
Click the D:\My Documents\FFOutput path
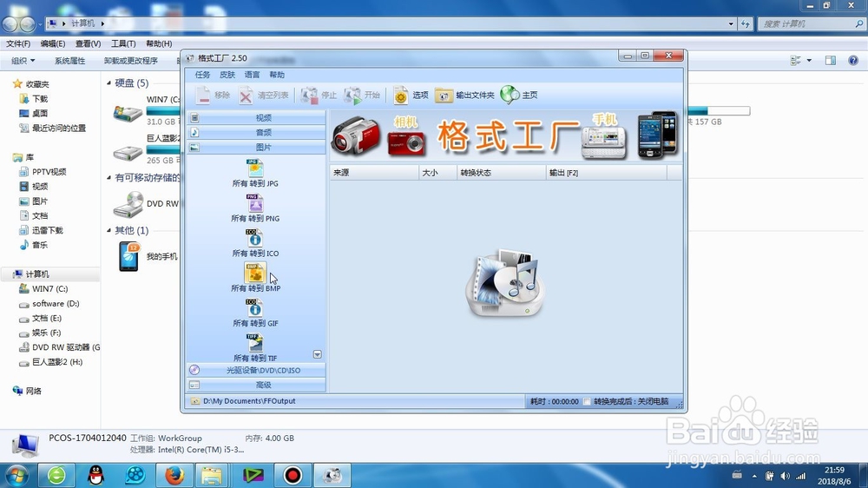click(x=249, y=401)
